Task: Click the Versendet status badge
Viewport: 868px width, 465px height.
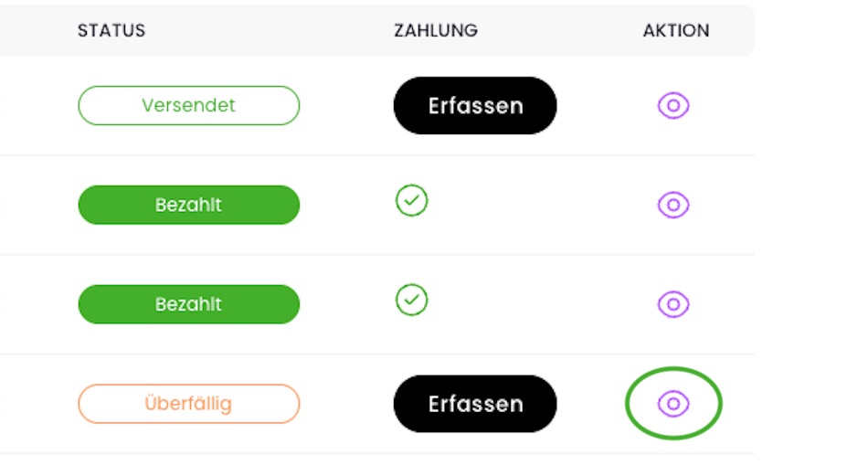Action: [189, 105]
